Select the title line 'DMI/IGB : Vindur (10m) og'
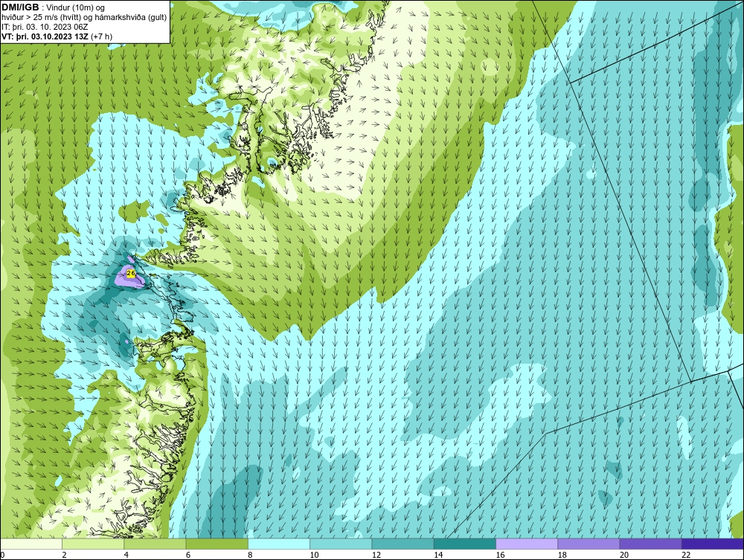744x560 pixels. tap(53, 7)
